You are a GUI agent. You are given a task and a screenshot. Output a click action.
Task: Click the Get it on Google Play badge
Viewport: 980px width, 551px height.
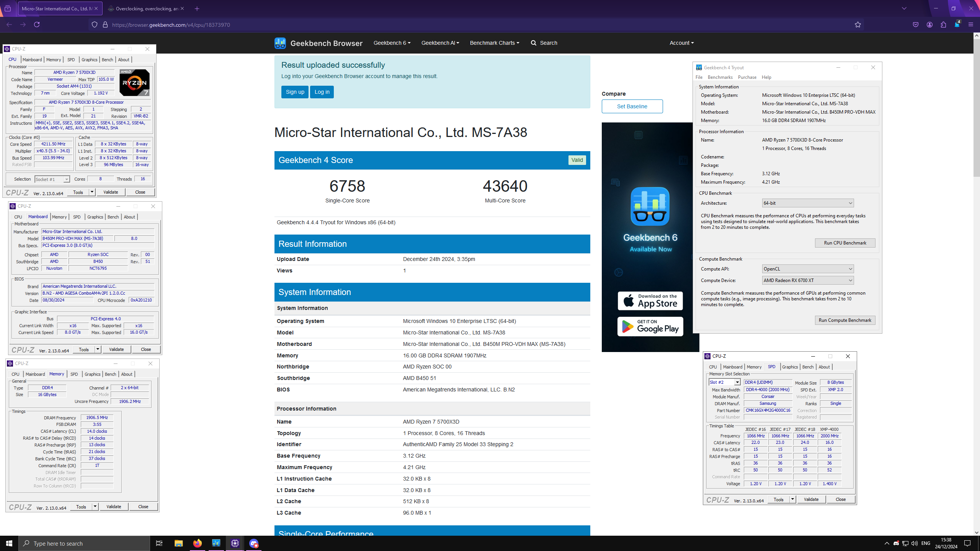coord(650,326)
